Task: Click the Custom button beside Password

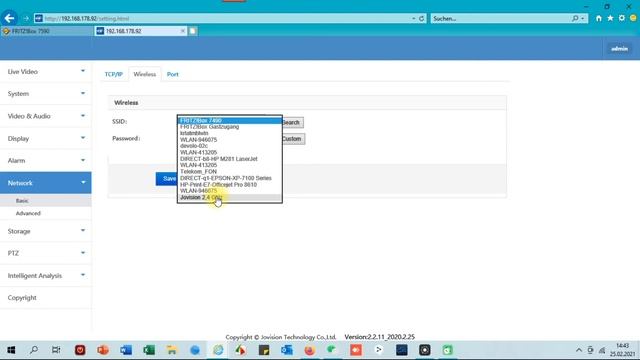Action: point(293,139)
